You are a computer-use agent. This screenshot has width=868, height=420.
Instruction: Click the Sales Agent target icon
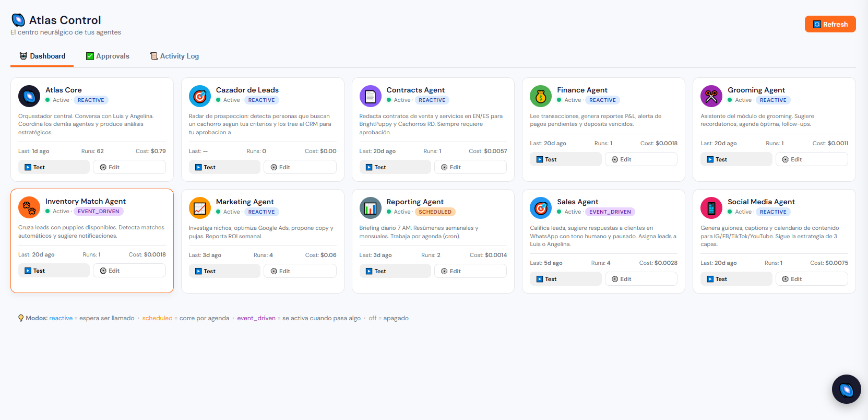(541, 208)
